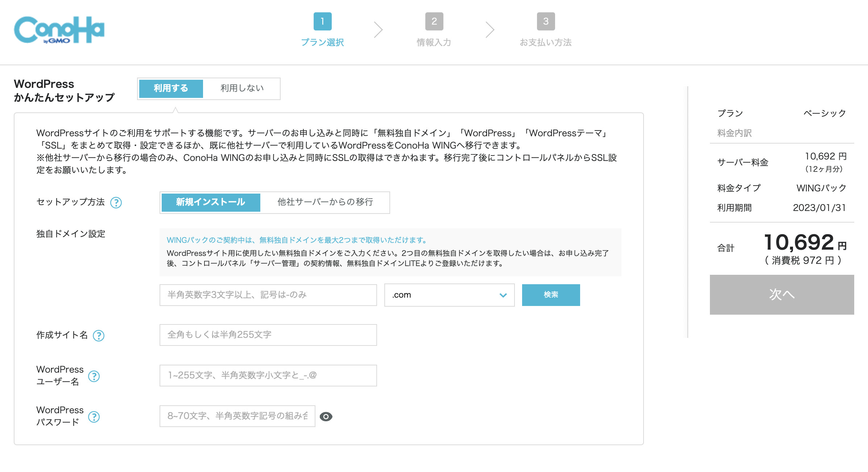Click the total 10,692 円 amount

[x=805, y=243]
